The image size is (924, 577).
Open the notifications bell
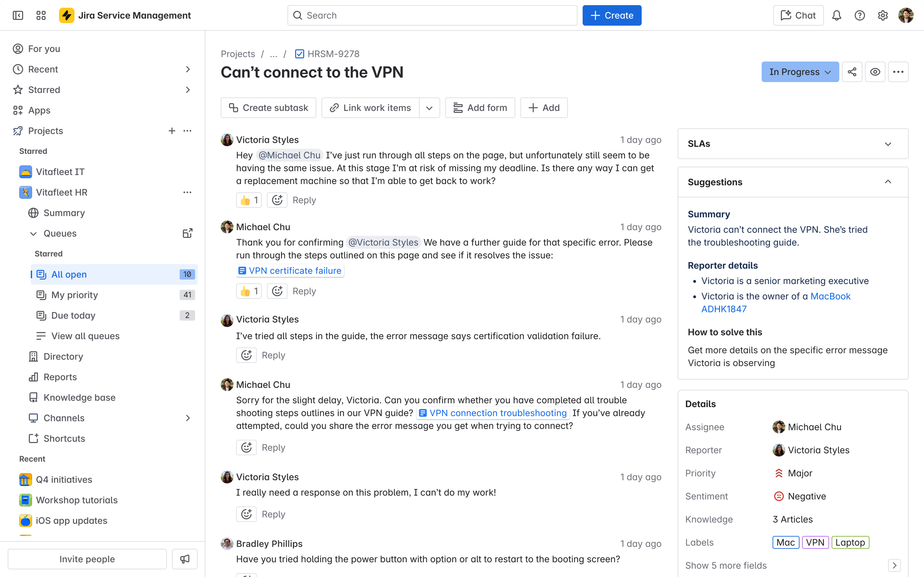pyautogui.click(x=836, y=15)
